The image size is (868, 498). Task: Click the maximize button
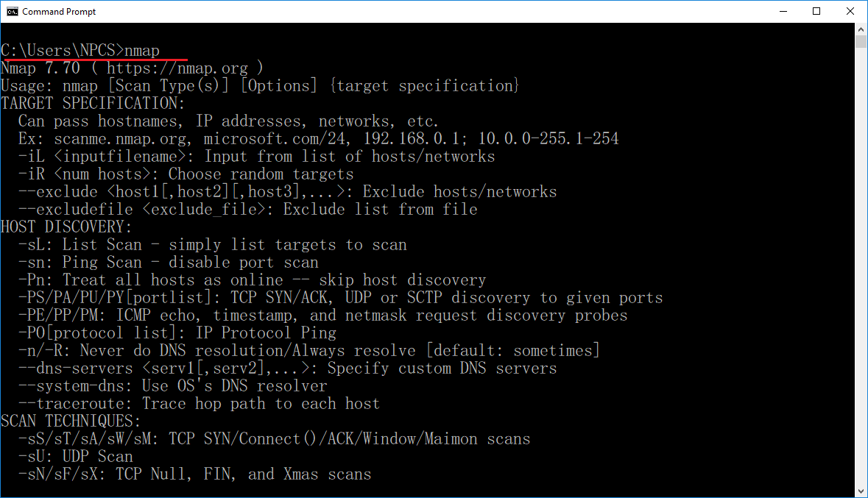[x=816, y=11]
